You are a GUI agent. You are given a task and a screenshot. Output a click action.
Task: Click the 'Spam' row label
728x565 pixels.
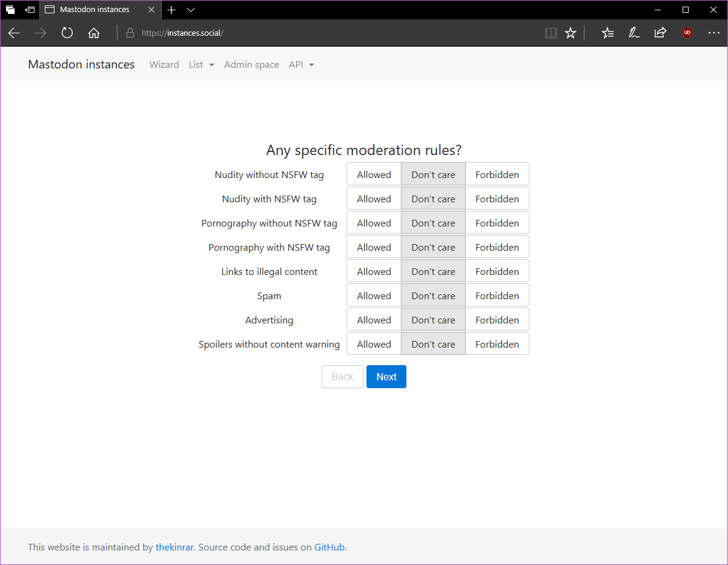(x=269, y=296)
